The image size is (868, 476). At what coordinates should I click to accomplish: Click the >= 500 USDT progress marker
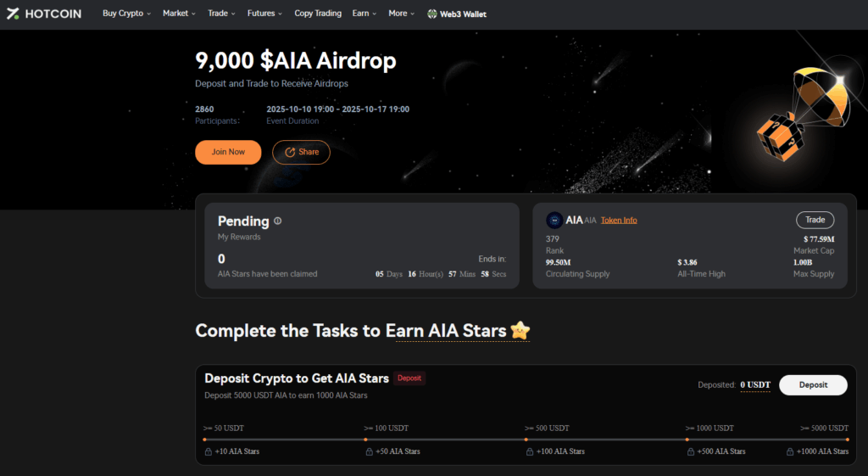click(526, 440)
